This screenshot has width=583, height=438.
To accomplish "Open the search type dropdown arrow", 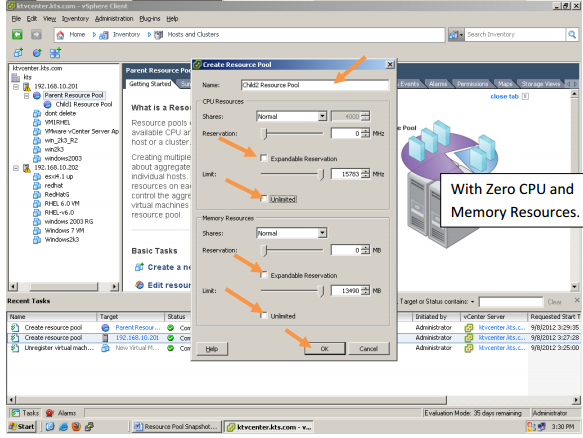I will 461,35.
